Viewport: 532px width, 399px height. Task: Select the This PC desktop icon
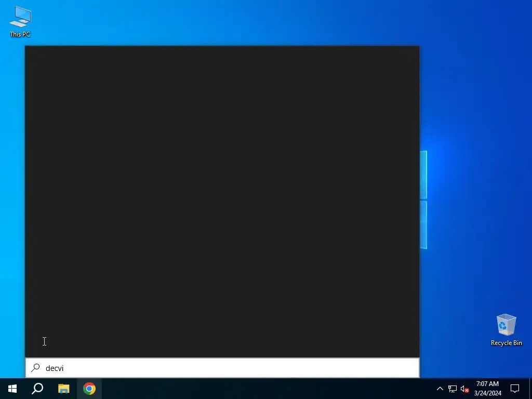(x=20, y=21)
